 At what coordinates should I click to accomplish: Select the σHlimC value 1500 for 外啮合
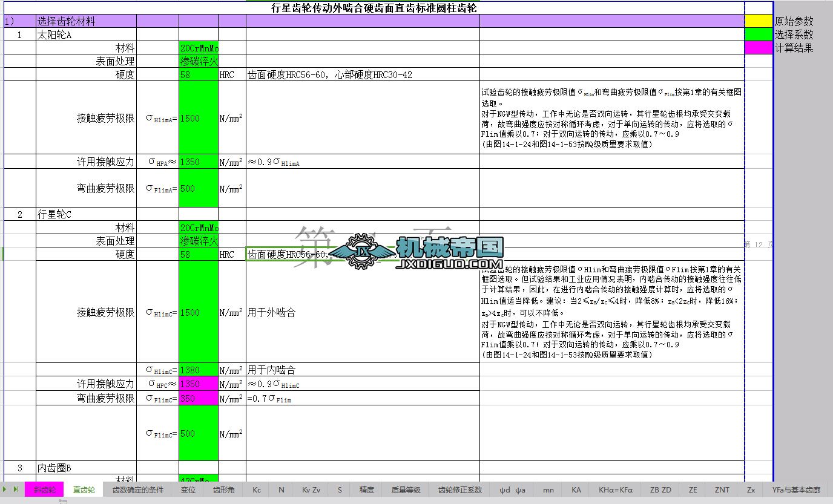point(199,312)
